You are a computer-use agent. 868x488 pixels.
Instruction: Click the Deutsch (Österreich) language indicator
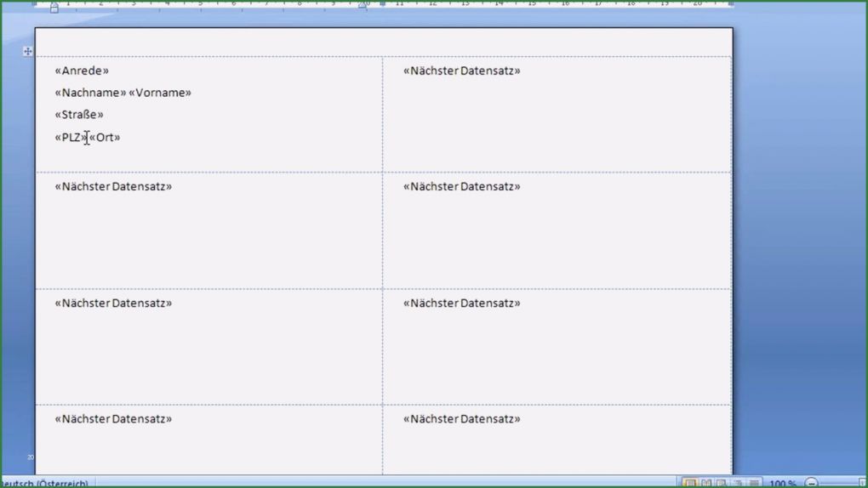44,484
